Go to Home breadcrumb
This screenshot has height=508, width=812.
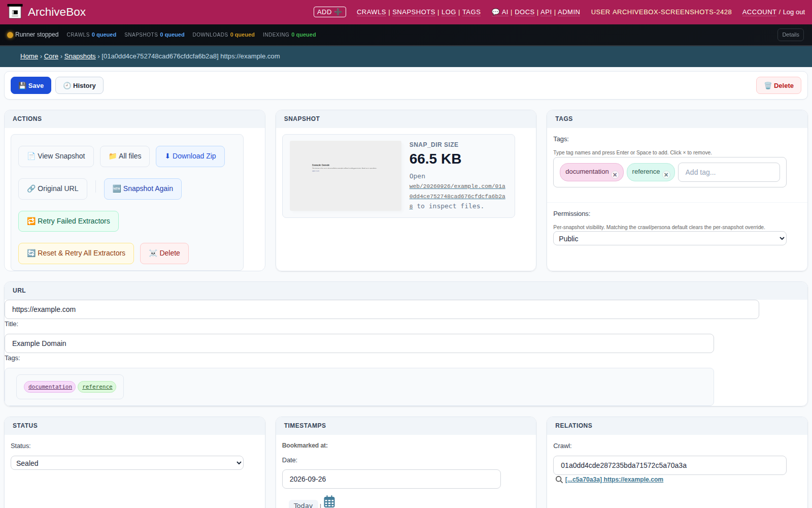tap(29, 56)
